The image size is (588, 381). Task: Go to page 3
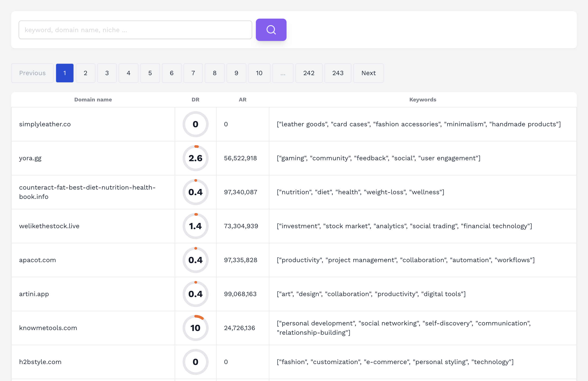(x=107, y=73)
